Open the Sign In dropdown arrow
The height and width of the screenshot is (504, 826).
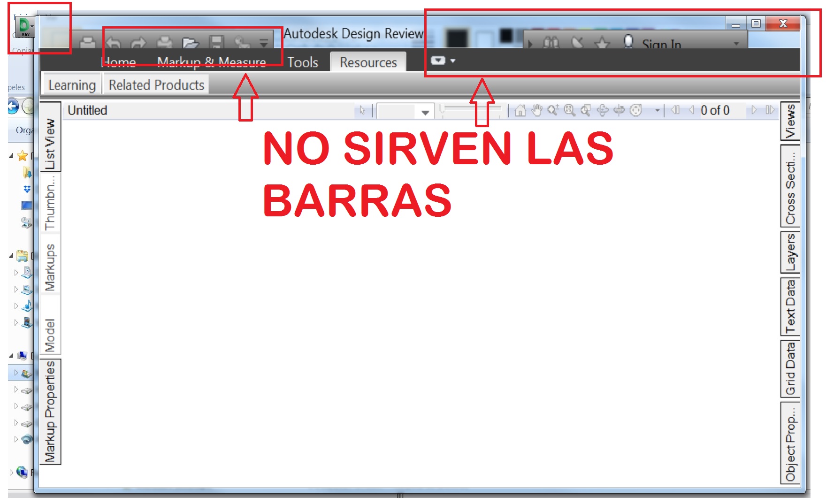[736, 44]
